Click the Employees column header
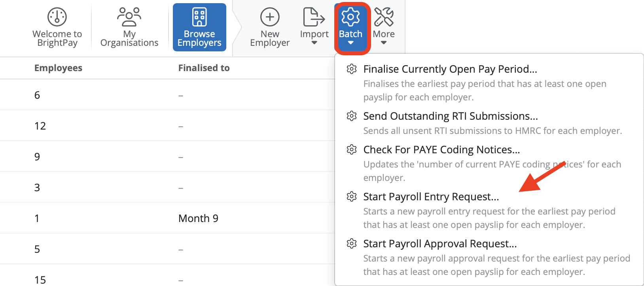The height and width of the screenshot is (286, 644). (58, 68)
